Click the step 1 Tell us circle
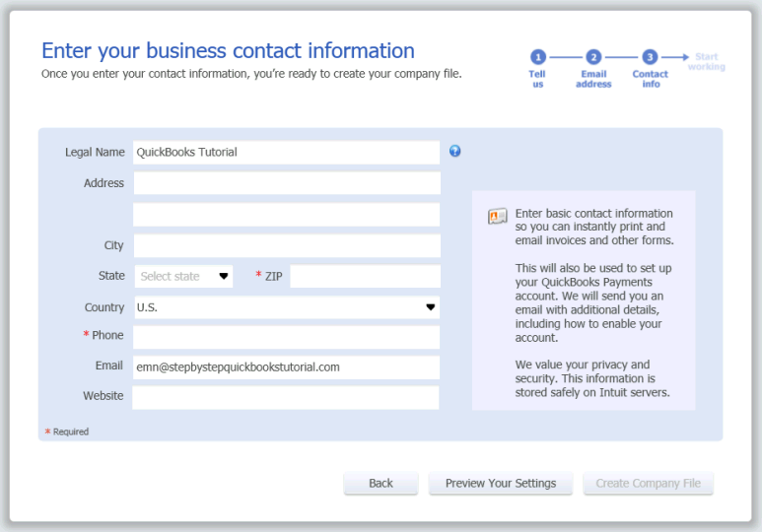762x532 pixels. (x=538, y=57)
